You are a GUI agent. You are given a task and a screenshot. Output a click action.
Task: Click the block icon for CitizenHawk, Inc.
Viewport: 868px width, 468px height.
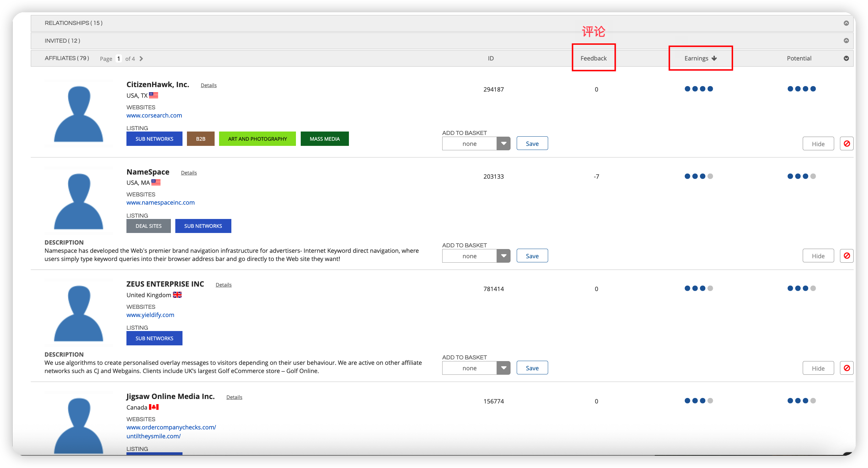pyautogui.click(x=846, y=144)
